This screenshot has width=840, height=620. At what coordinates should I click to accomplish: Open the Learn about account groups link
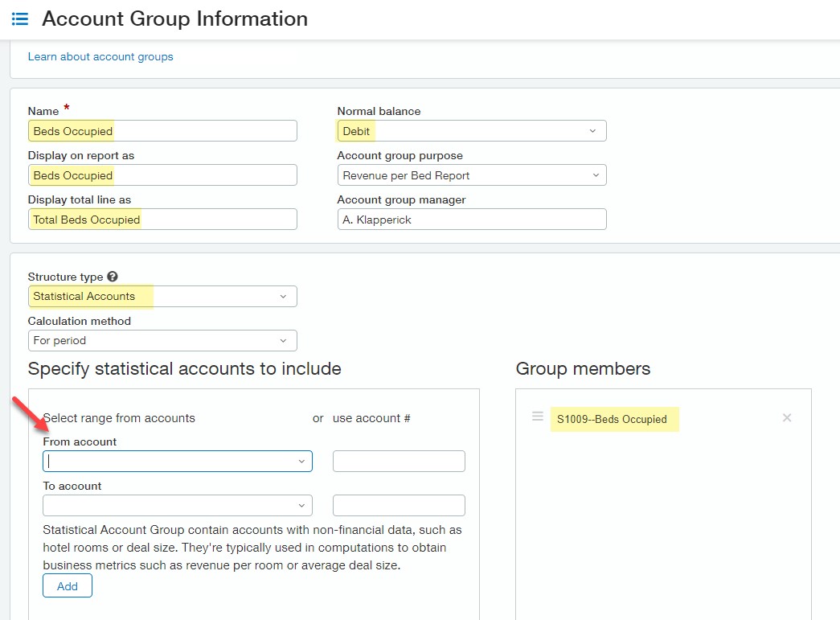100,56
